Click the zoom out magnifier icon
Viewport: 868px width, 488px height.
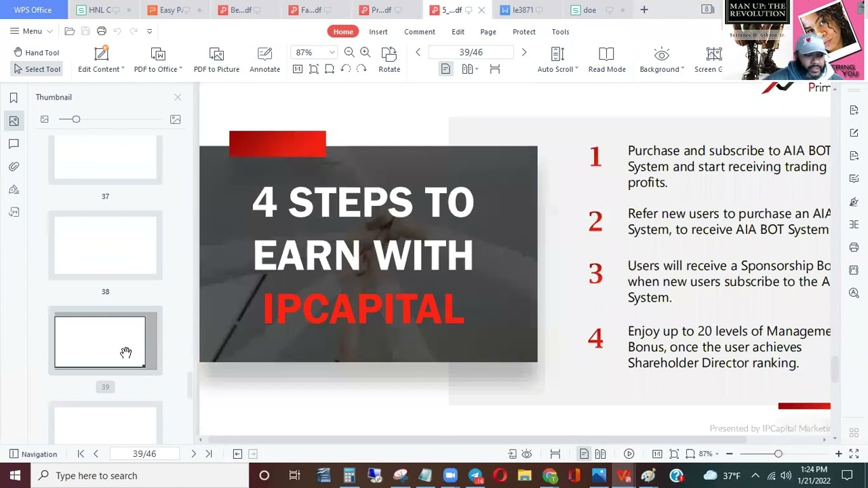tap(349, 52)
